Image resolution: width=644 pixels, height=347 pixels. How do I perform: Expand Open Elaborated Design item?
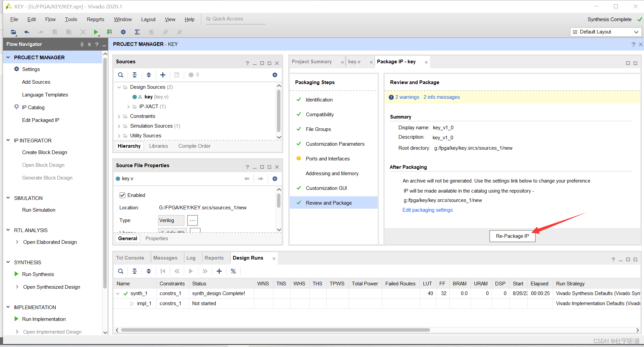pyautogui.click(x=17, y=242)
